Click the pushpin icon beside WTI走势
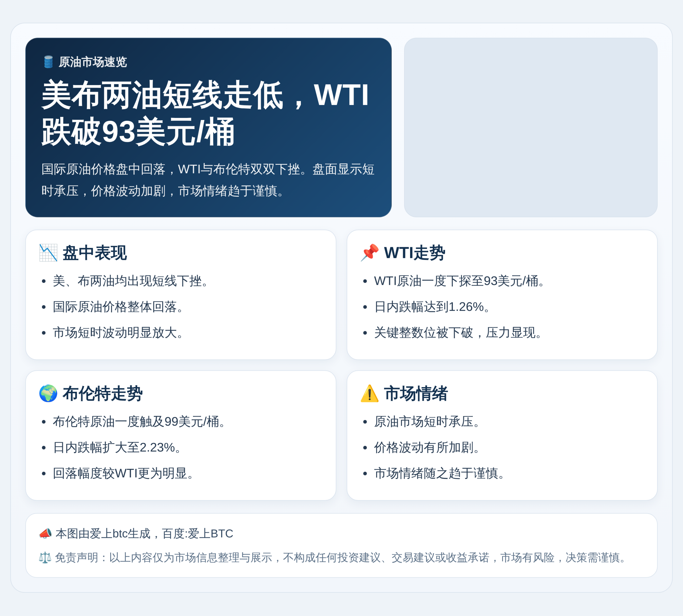Image resolution: width=683 pixels, height=616 pixels. pos(370,253)
